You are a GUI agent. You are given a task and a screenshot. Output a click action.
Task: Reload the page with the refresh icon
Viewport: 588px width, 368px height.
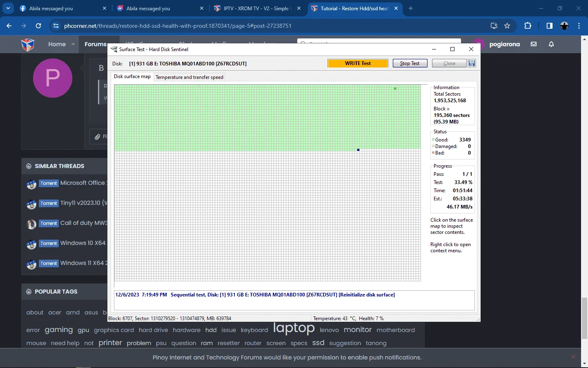(x=38, y=26)
